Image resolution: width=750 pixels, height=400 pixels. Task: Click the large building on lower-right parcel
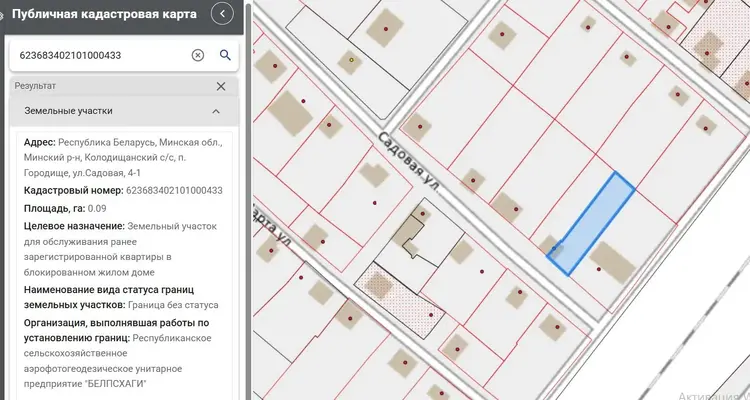(x=612, y=262)
